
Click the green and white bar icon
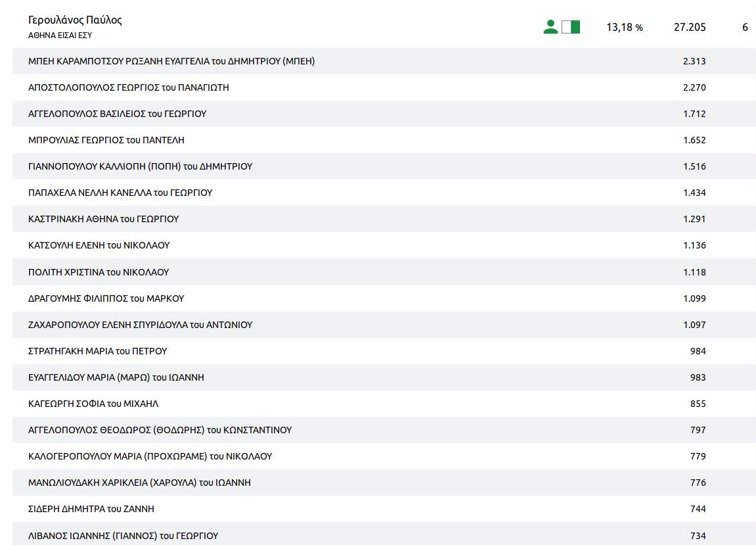[x=571, y=26]
